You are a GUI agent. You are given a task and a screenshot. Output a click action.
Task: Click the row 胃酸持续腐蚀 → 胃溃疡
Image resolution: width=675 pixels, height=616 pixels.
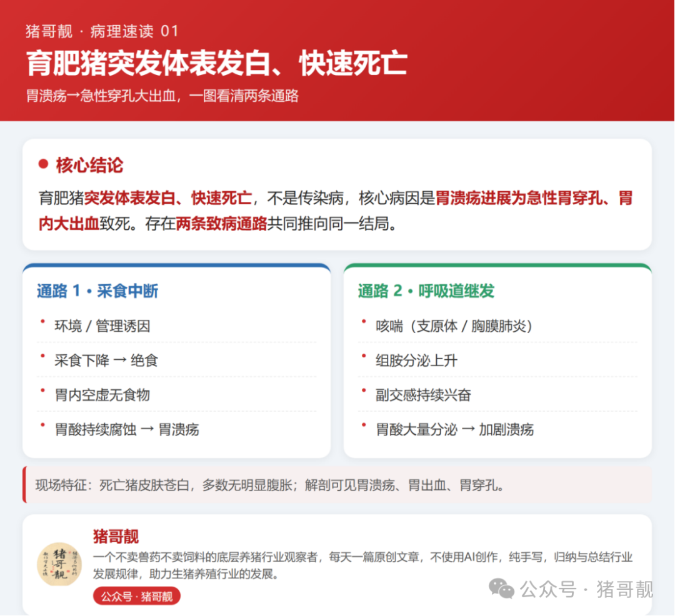point(176,429)
